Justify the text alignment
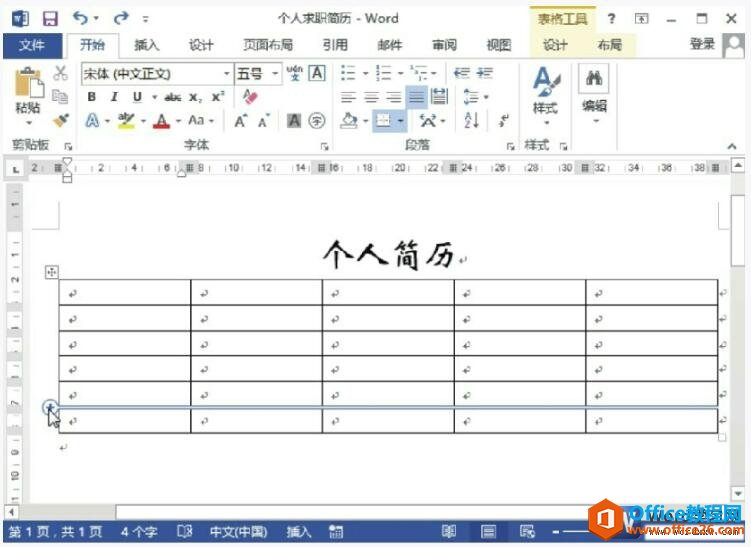This screenshot has width=751, height=547. [x=416, y=97]
